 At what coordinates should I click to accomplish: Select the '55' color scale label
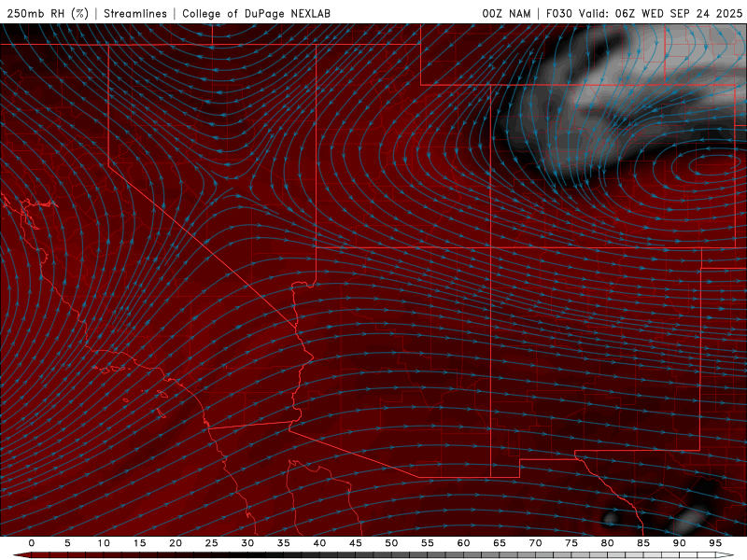428,543
